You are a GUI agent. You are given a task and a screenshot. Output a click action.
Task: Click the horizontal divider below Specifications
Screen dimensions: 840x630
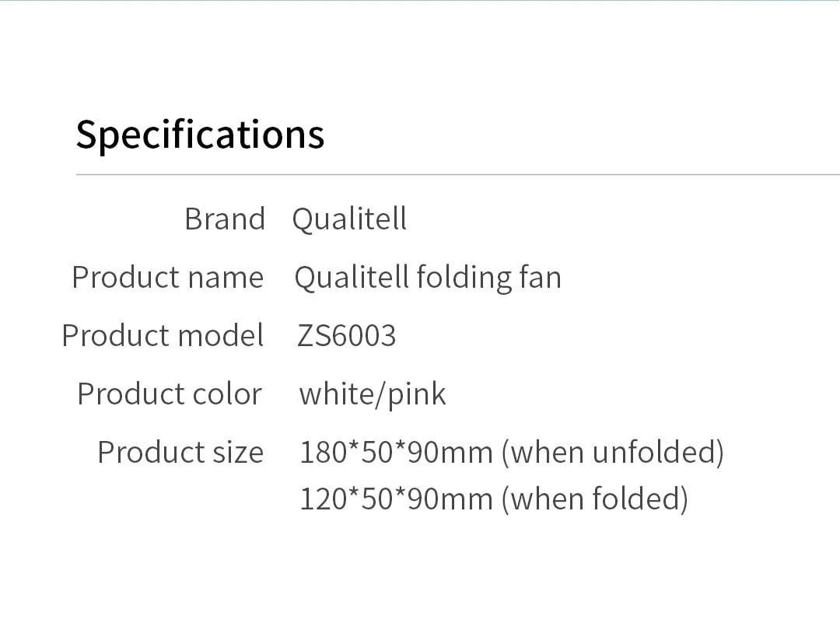(458, 174)
